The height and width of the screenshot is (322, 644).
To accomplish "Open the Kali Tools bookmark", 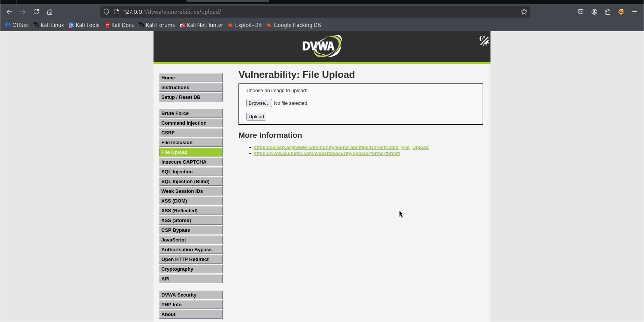I will pyautogui.click(x=84, y=25).
